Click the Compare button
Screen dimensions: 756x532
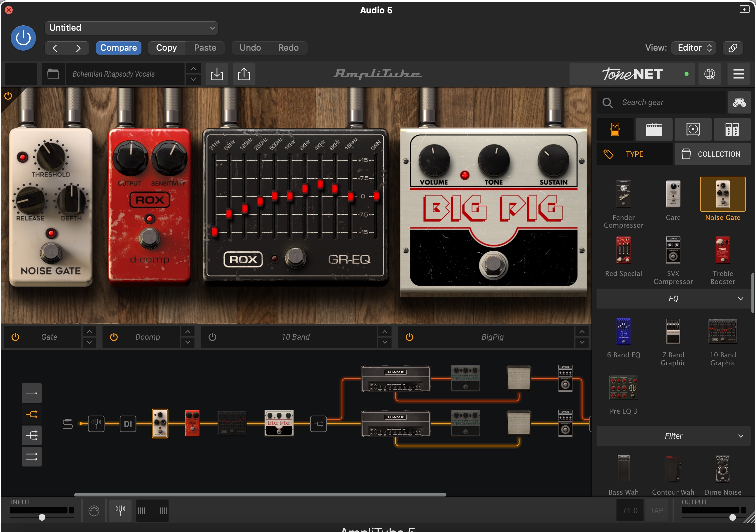(x=118, y=48)
